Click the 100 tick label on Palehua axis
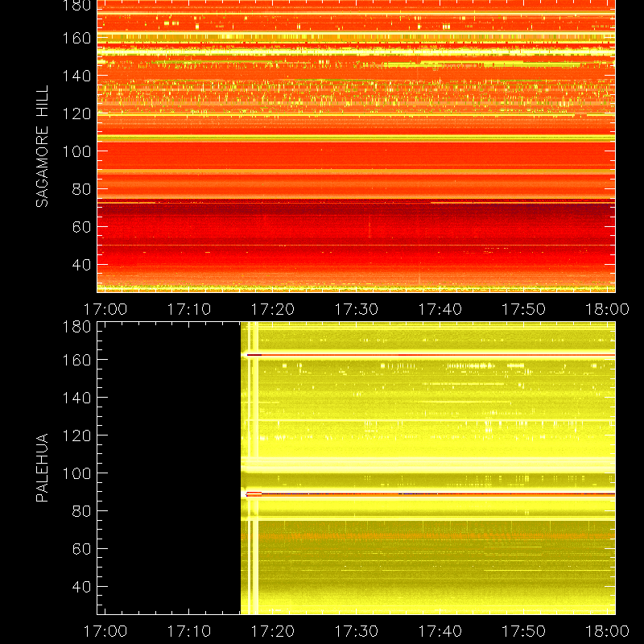Viewport: 644px width, 644px height. [76, 473]
